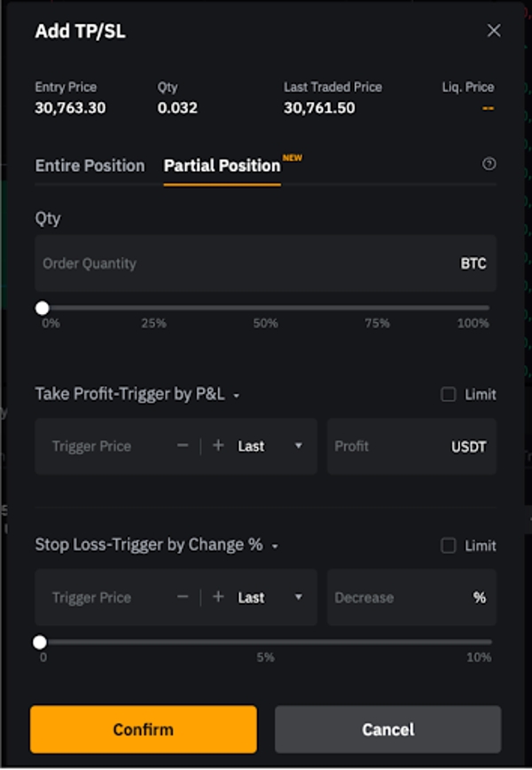The height and width of the screenshot is (770, 532).
Task: Click the USDT label in Profit field
Action: coord(469,446)
